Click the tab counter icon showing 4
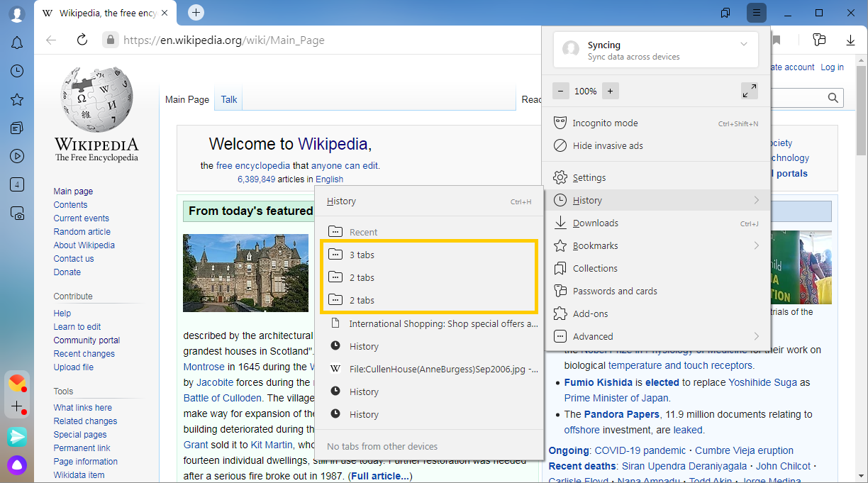The width and height of the screenshot is (868, 483). (x=17, y=184)
